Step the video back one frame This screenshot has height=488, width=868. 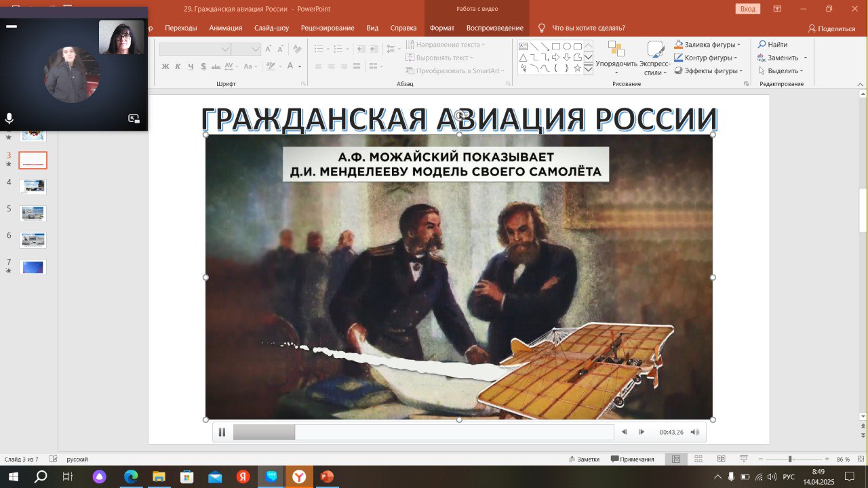(624, 432)
